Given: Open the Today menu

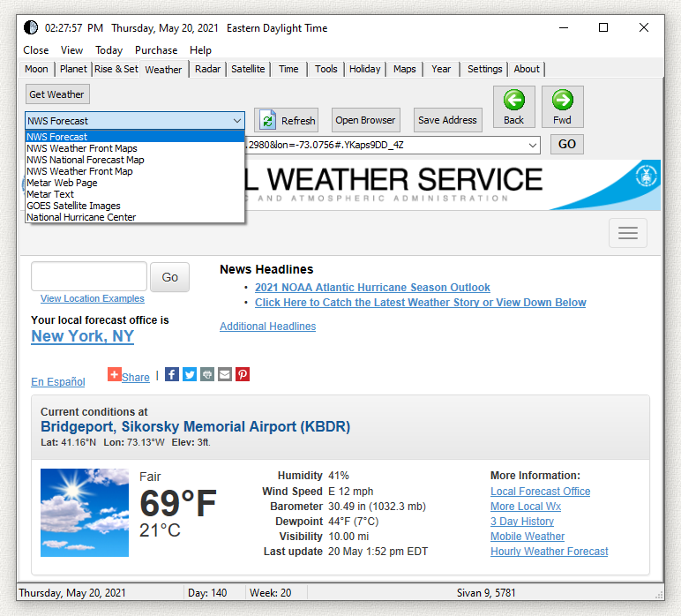Looking at the screenshot, I should (x=109, y=50).
